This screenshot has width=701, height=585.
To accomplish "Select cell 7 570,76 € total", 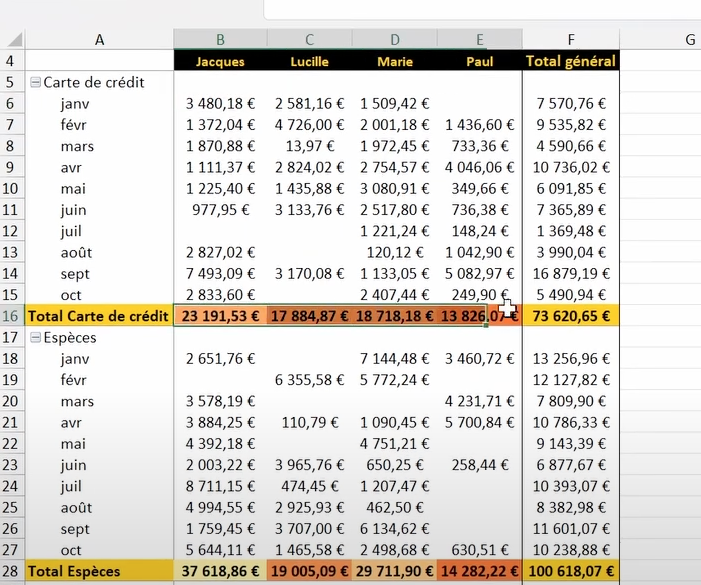I will pyautogui.click(x=571, y=104).
